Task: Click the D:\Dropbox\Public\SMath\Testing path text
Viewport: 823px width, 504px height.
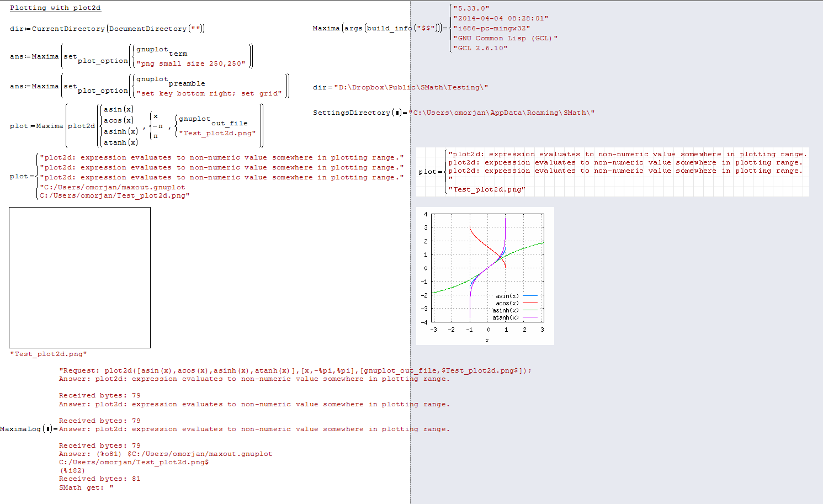Action: (x=410, y=87)
